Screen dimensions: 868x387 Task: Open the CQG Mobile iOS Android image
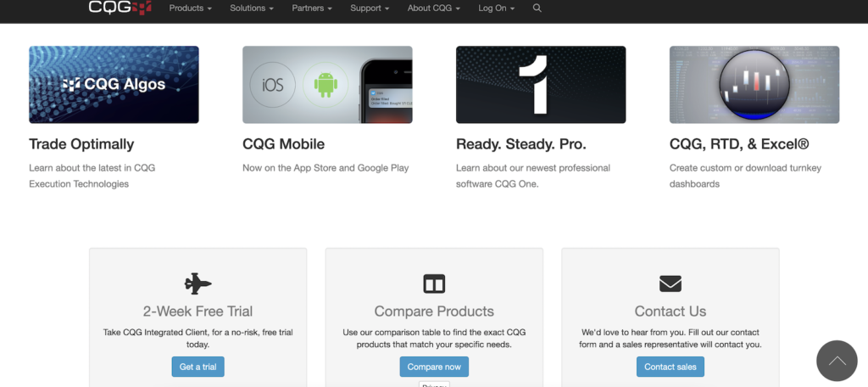tap(327, 85)
